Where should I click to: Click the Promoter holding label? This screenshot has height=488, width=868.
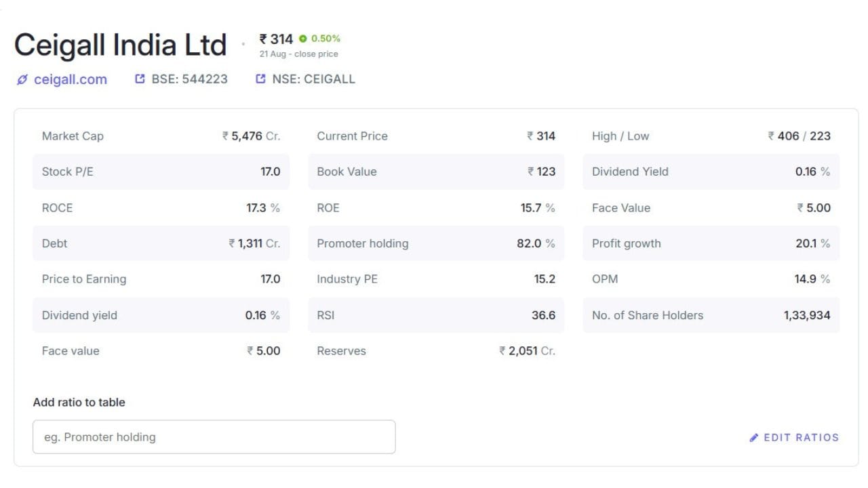(363, 243)
